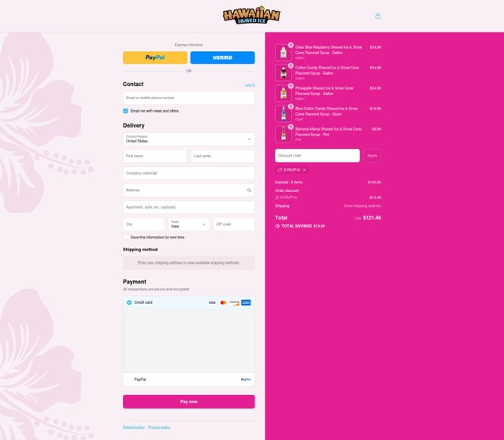Focus the Address field

pyautogui.click(x=189, y=190)
